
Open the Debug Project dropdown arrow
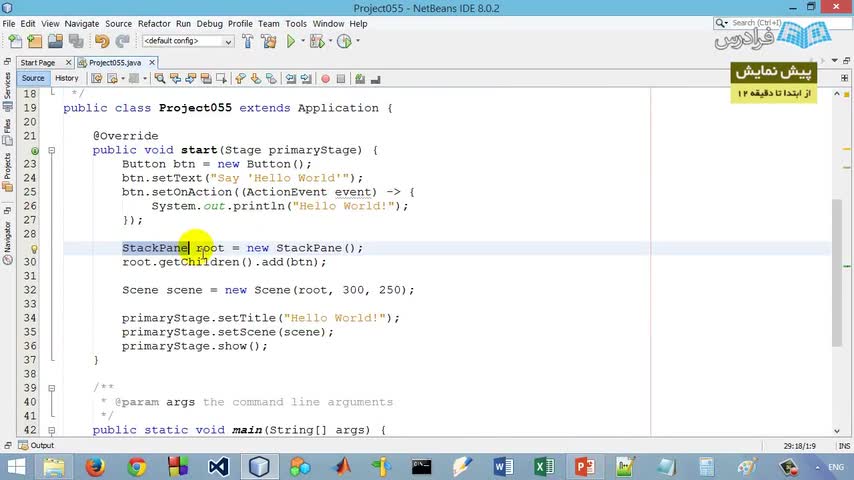331,41
